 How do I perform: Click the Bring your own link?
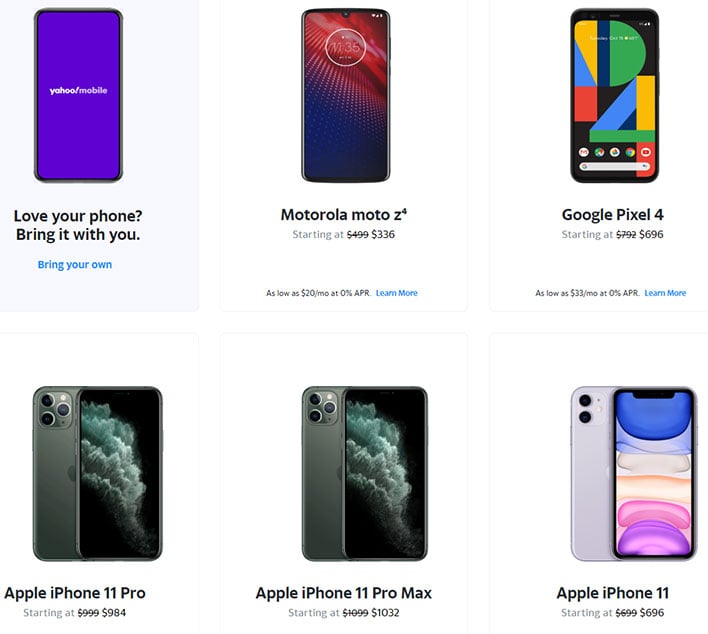(75, 265)
